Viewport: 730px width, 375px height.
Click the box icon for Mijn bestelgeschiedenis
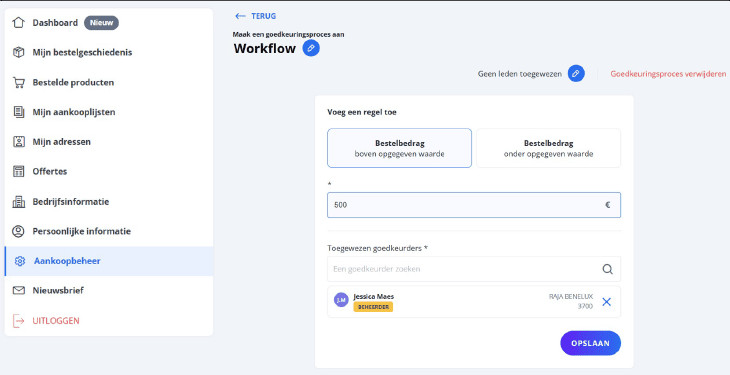tap(18, 52)
